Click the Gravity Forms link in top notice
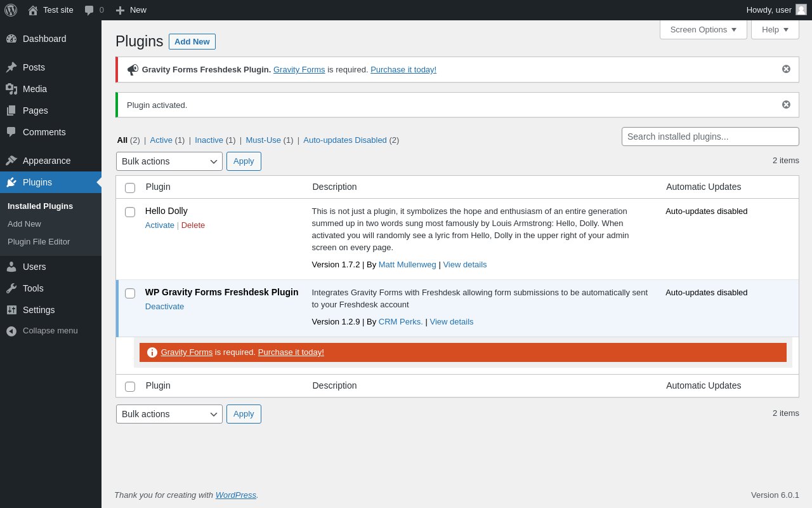Screen dimensions: 812x508 tap(299, 70)
